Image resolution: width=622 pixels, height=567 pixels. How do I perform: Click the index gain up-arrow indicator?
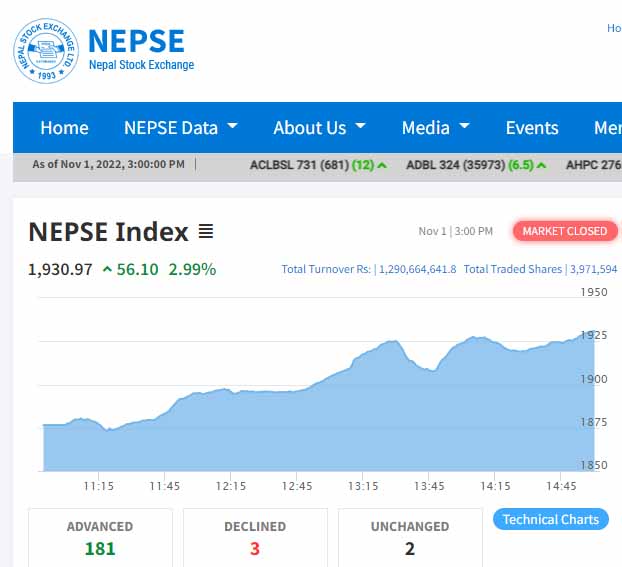[107, 270]
